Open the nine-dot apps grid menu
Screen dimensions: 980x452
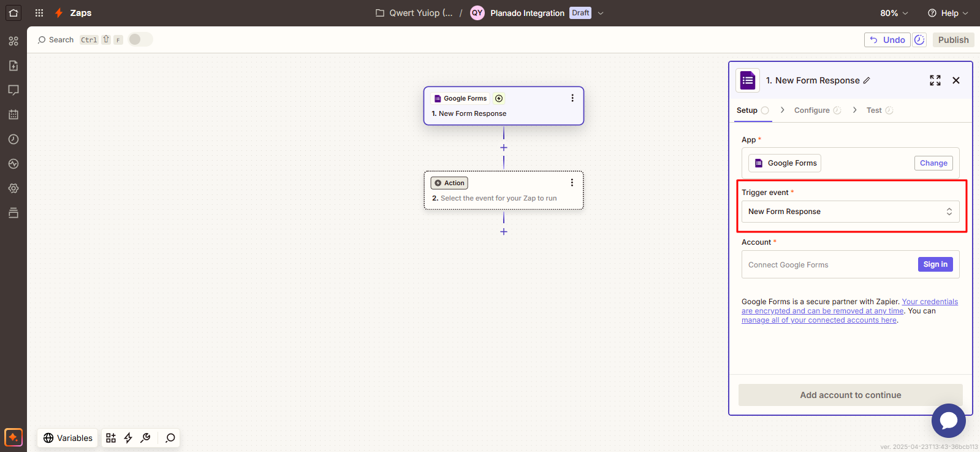39,13
